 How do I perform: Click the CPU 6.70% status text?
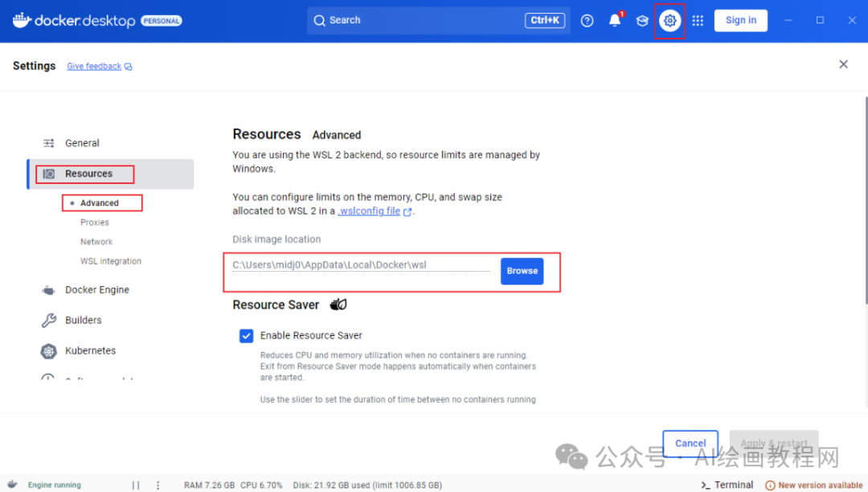(x=261, y=486)
